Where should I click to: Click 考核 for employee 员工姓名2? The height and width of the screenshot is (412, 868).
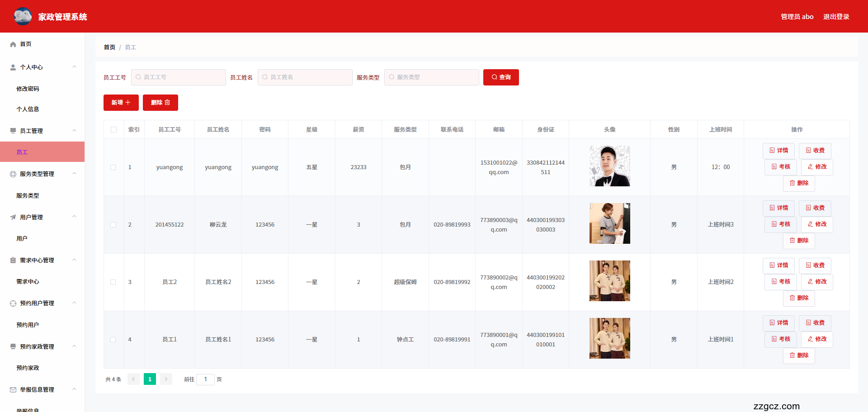click(x=780, y=282)
